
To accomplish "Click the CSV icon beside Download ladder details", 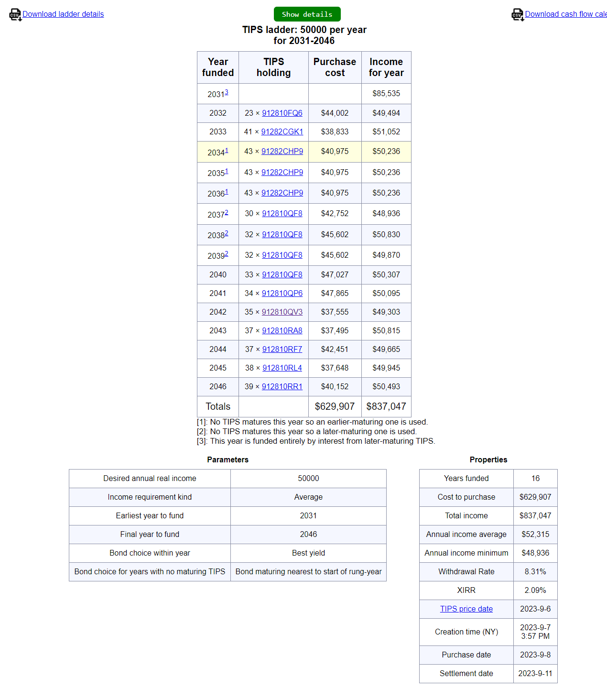I will (x=15, y=14).
